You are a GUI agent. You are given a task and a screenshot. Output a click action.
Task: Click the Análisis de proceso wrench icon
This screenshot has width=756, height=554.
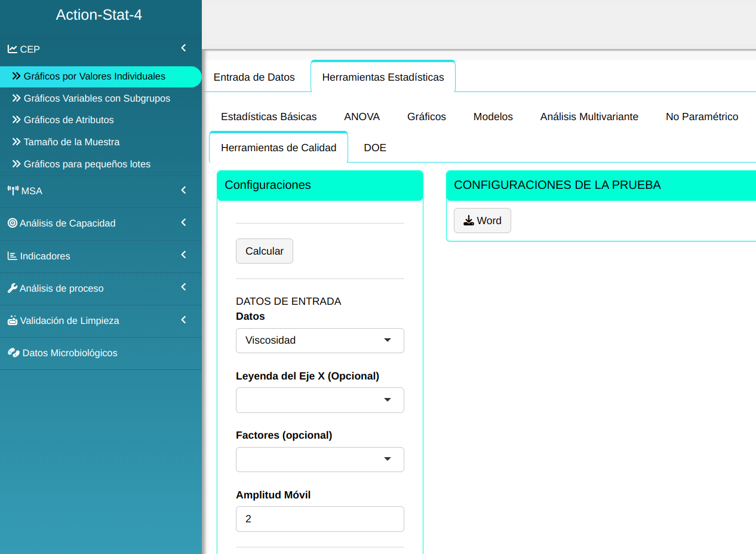[x=12, y=288]
